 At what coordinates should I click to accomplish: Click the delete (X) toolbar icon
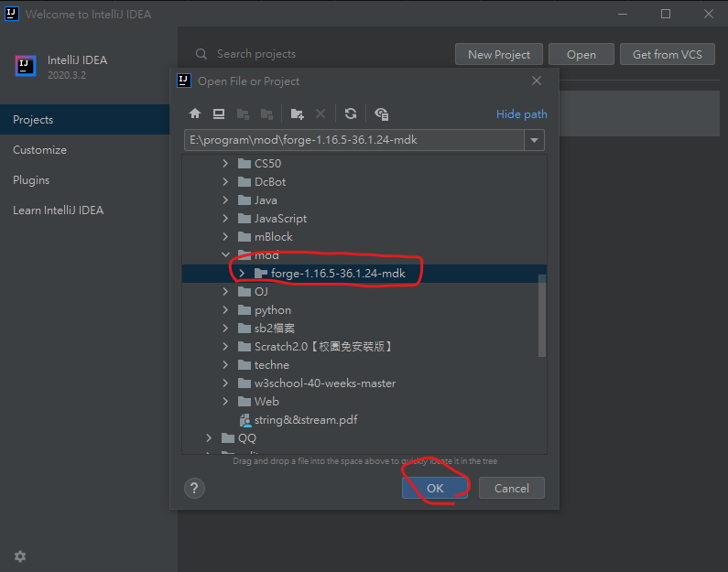click(x=321, y=113)
